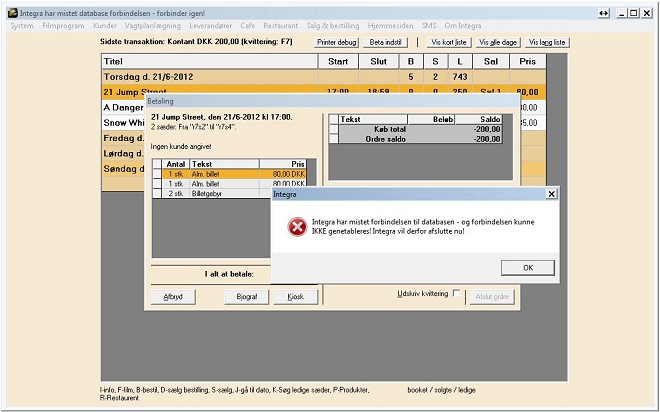Click row selector of Billetgebyr line
The image size is (660, 412).
click(157, 194)
